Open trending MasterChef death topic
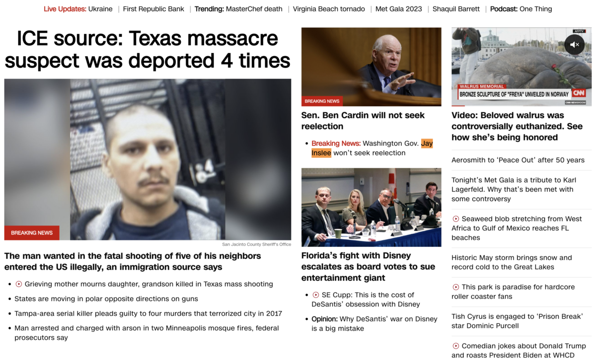Viewport: 596px width, 364px height. (x=254, y=9)
